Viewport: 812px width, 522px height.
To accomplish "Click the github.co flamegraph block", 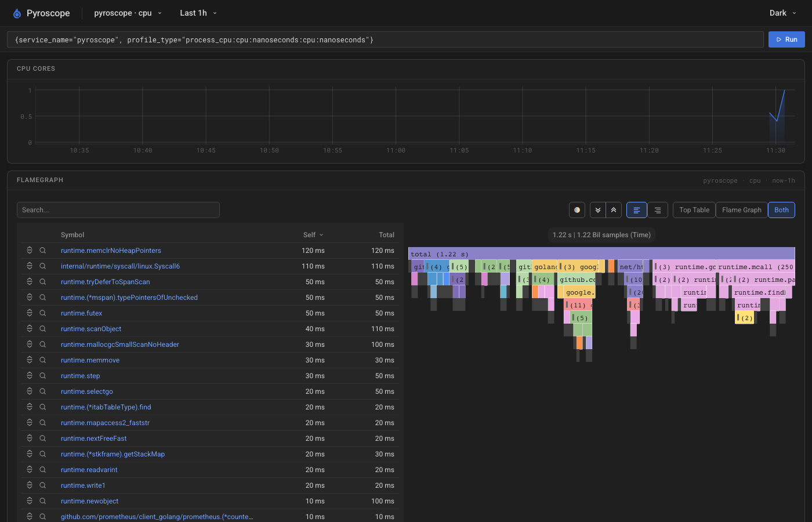I will tap(577, 280).
